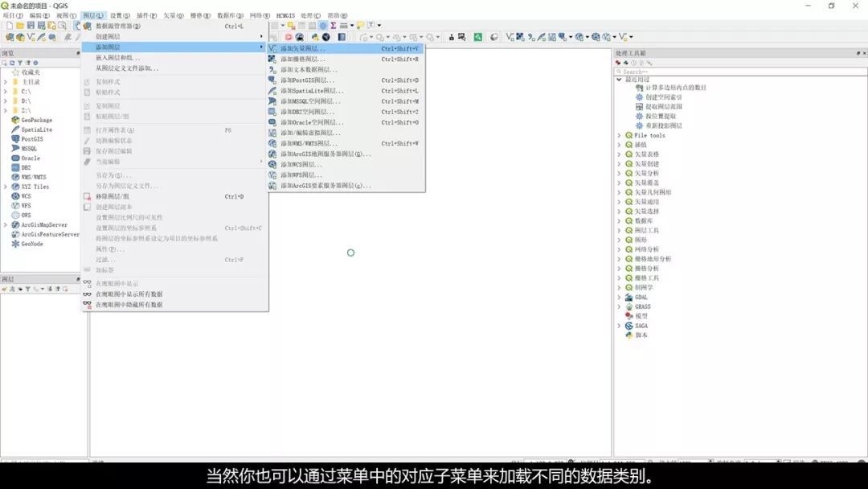Click 在鹰眼图中显示所有数据 entry
Viewport: 868px width, 489px height.
pyautogui.click(x=175, y=294)
